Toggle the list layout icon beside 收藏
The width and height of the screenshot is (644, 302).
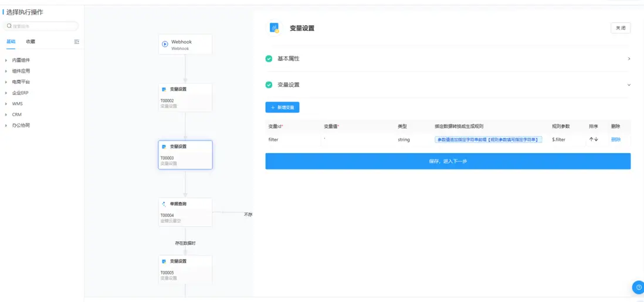(76, 42)
